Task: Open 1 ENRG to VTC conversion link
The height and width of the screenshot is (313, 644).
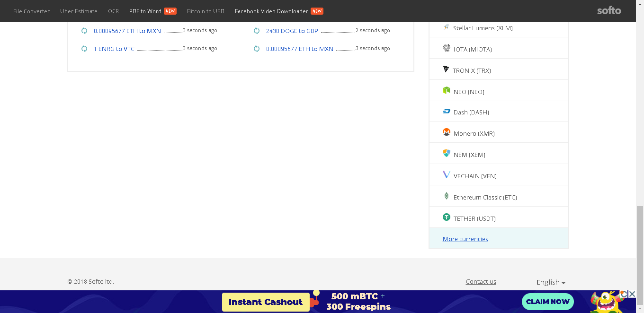Action: click(x=114, y=49)
